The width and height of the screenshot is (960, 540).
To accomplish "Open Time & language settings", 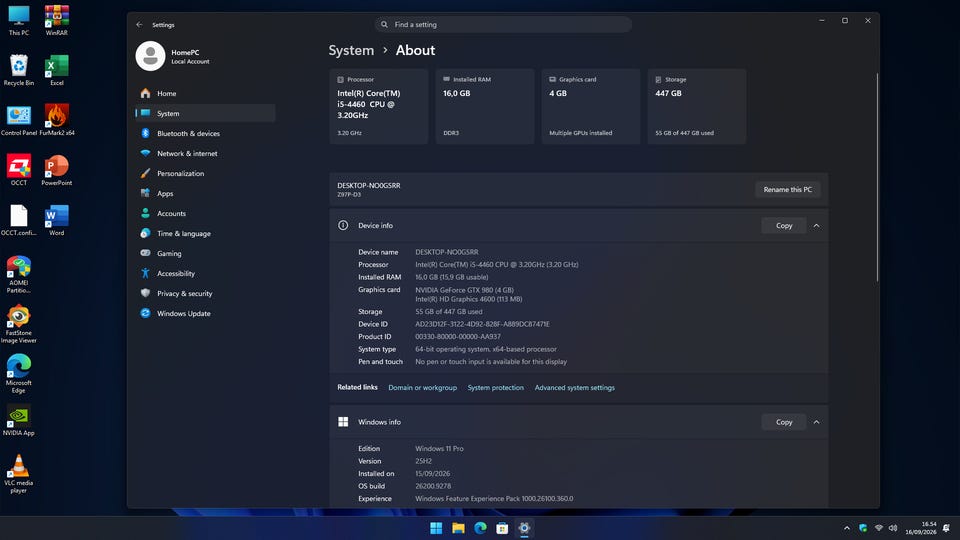I will pyautogui.click(x=205, y=233).
